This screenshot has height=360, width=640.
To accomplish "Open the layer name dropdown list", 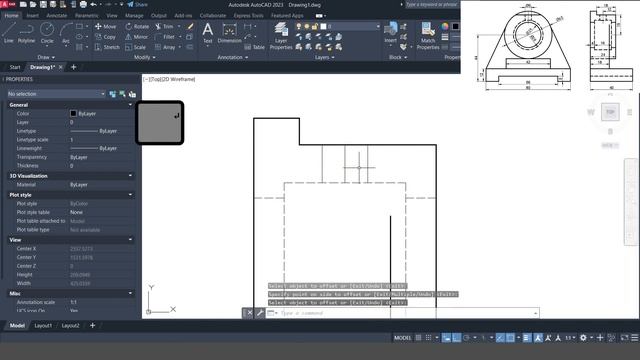I will [378, 27].
